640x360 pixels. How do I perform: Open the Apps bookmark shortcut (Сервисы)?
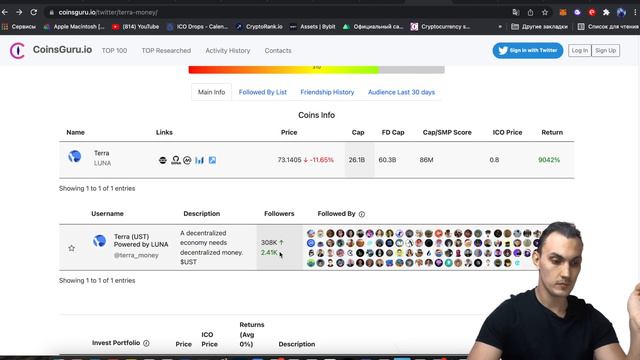pyautogui.click(x=19, y=27)
